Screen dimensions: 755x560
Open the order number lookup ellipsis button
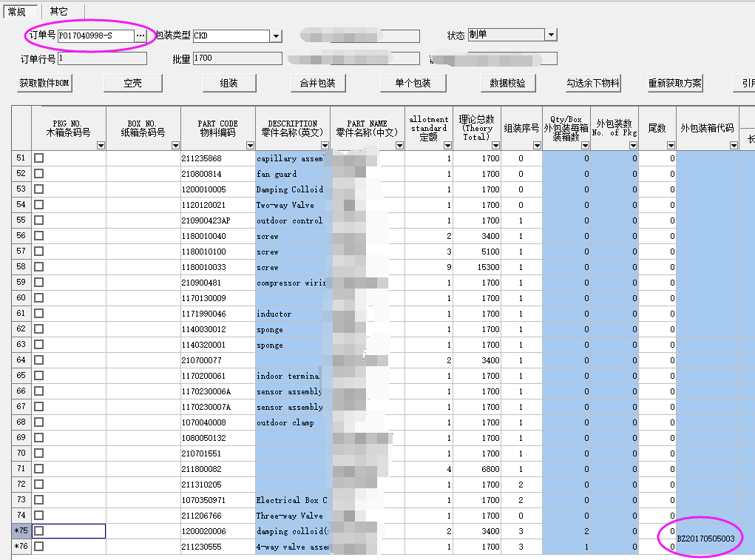pyautogui.click(x=140, y=36)
